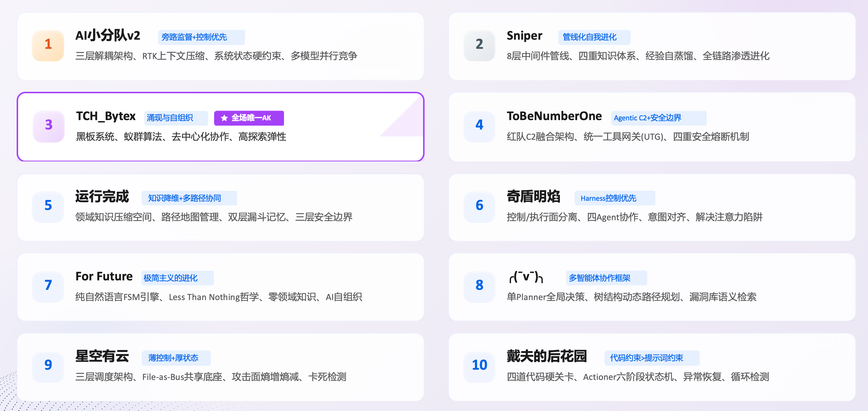Click the 全场唯一AK purple badge text

(x=251, y=118)
